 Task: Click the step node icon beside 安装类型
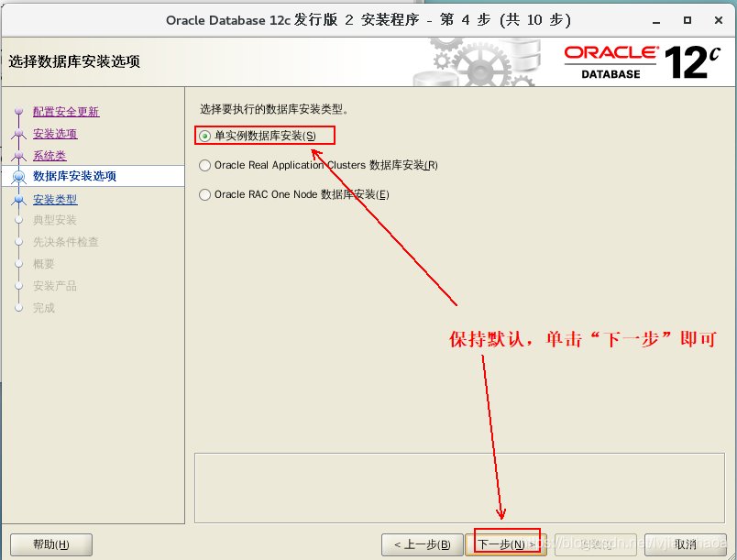(19, 200)
